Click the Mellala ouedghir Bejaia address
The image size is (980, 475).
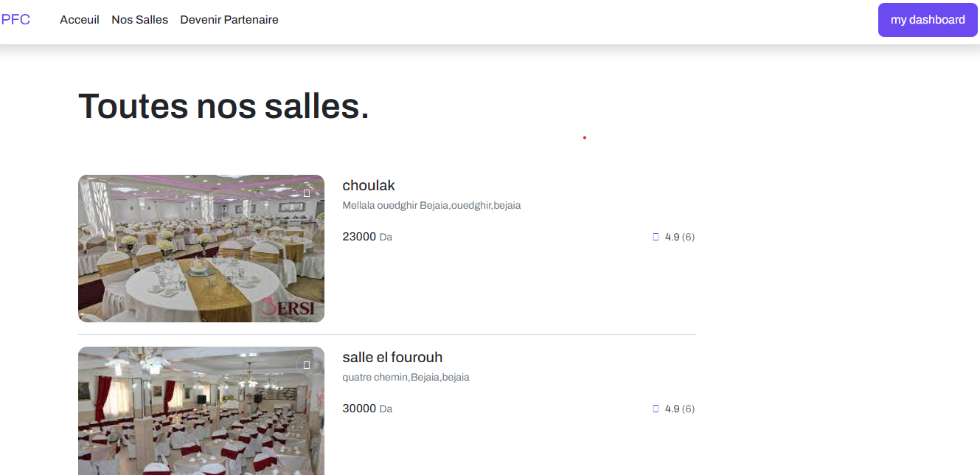pyautogui.click(x=431, y=206)
